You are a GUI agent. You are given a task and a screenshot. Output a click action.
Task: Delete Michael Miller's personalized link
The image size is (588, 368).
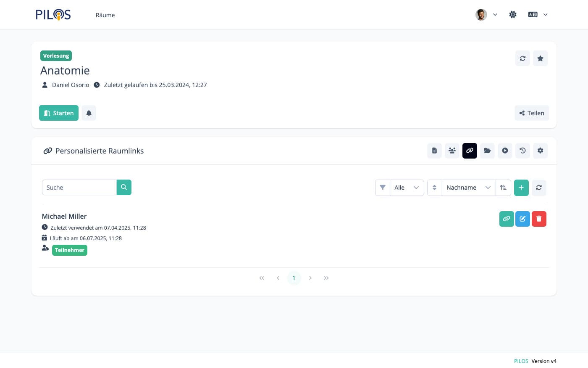tap(539, 219)
